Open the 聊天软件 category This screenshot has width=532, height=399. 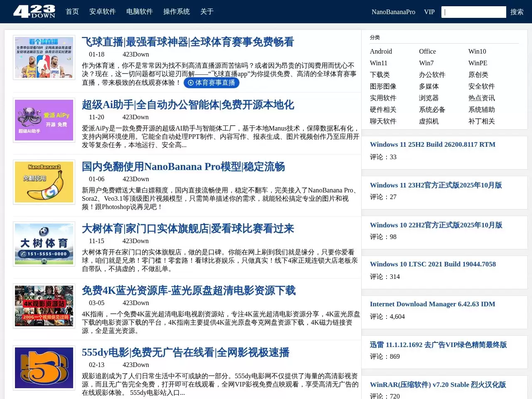[x=383, y=121]
